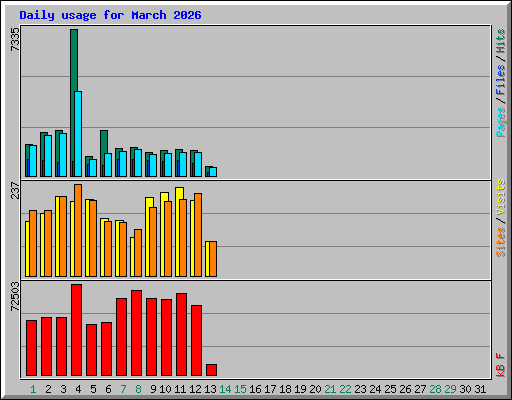
Task: Click the cyan pages bar for day 13
Action: (x=213, y=172)
